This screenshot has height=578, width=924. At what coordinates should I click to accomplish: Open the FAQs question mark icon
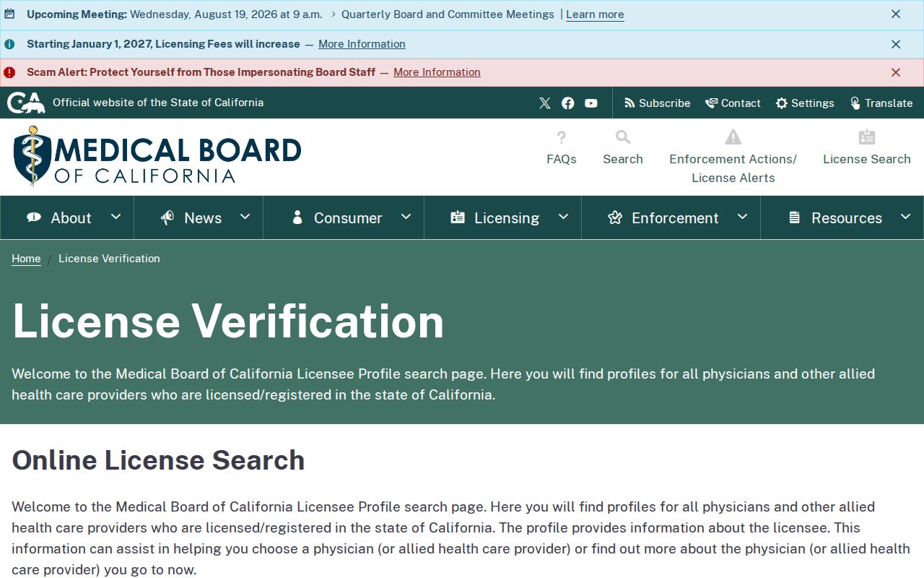point(562,137)
